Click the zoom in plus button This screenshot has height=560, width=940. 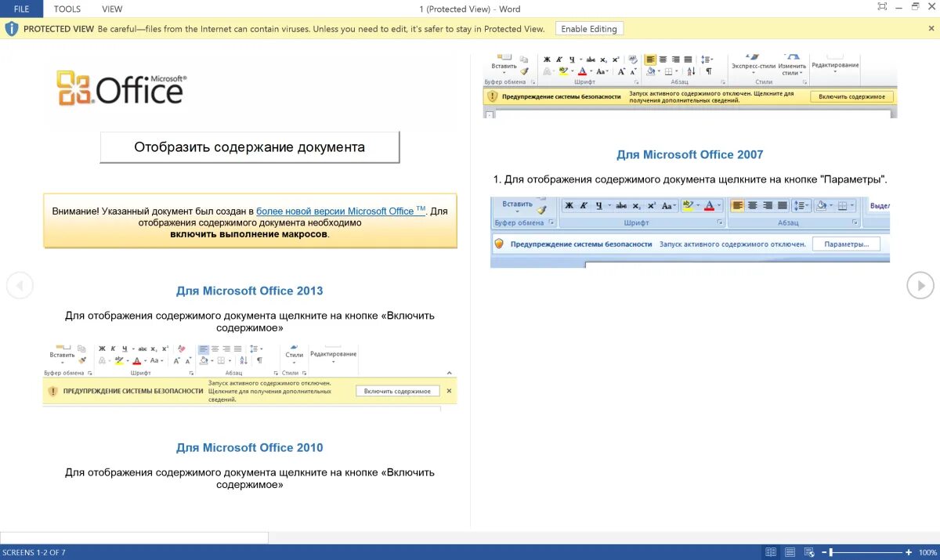(909, 552)
